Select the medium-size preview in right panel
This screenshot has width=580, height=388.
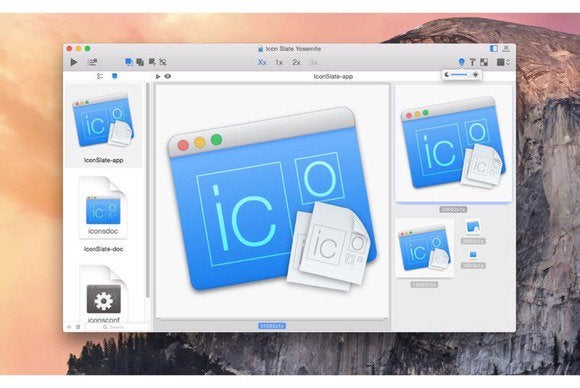425,248
